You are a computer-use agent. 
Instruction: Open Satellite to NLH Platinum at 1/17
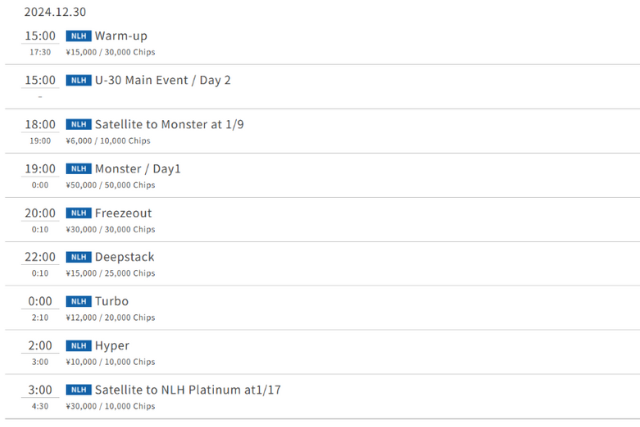coord(188,389)
